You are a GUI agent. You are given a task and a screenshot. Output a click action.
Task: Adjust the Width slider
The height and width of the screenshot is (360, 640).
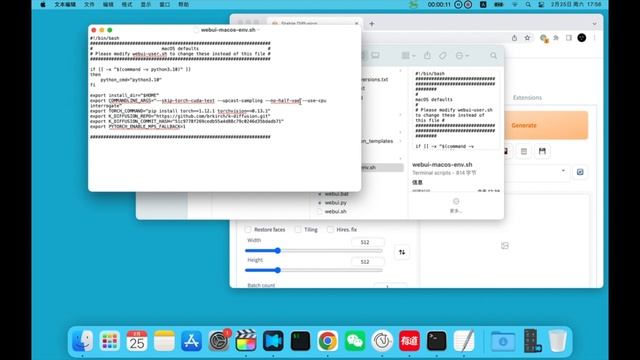click(313, 251)
